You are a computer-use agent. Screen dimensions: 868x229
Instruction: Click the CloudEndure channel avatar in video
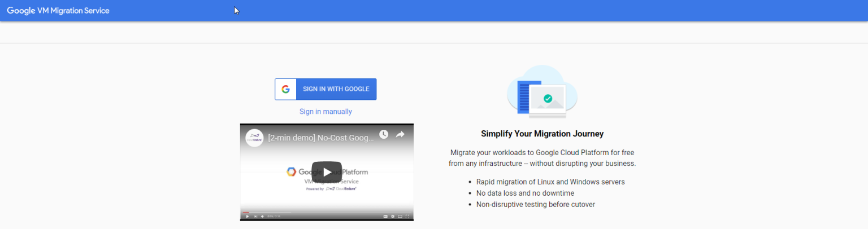254,138
